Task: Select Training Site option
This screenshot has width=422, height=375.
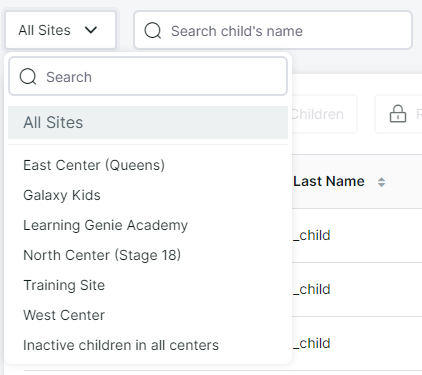Action: [64, 285]
